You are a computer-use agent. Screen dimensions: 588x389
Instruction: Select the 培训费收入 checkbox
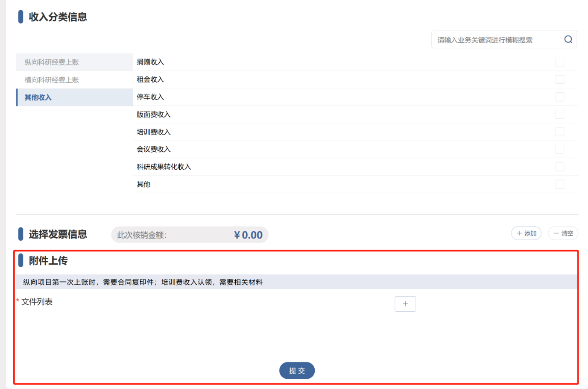[x=559, y=132]
